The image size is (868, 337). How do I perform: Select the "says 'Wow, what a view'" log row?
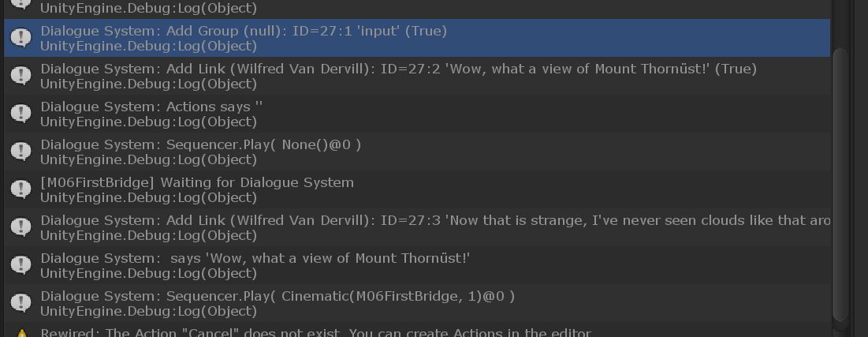417,265
